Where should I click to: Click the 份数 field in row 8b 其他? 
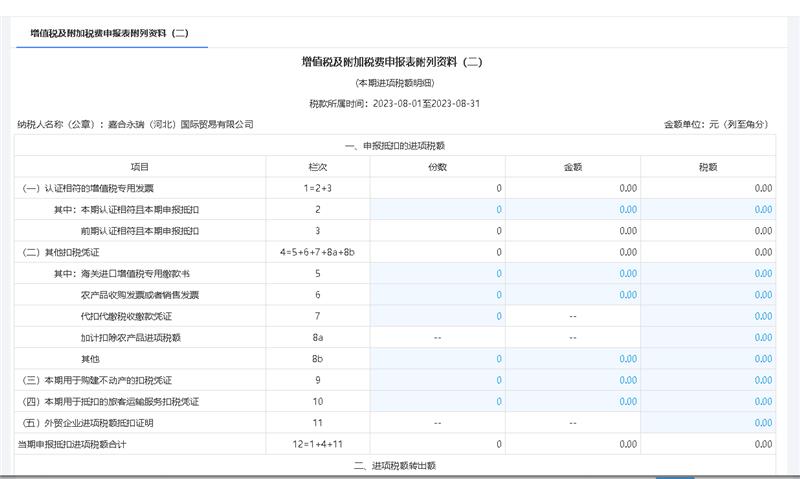pyautogui.click(x=437, y=359)
